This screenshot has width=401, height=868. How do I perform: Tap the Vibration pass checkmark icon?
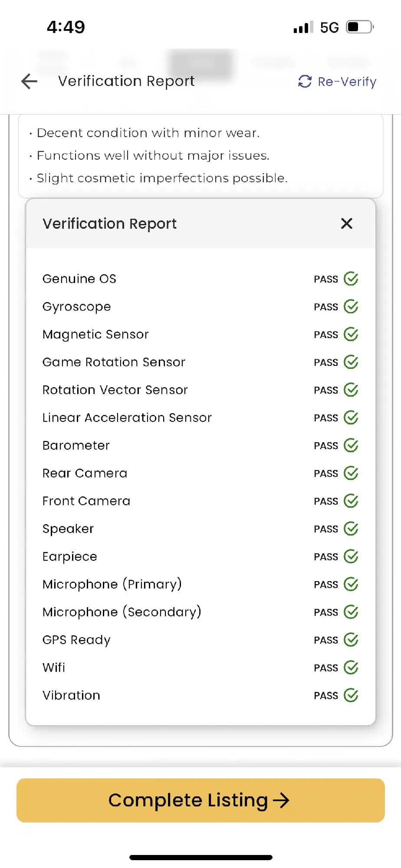351,695
